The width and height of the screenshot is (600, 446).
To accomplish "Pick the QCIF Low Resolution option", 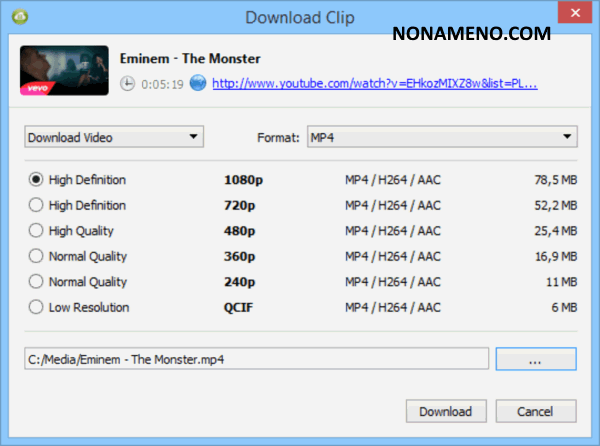I will pos(36,307).
